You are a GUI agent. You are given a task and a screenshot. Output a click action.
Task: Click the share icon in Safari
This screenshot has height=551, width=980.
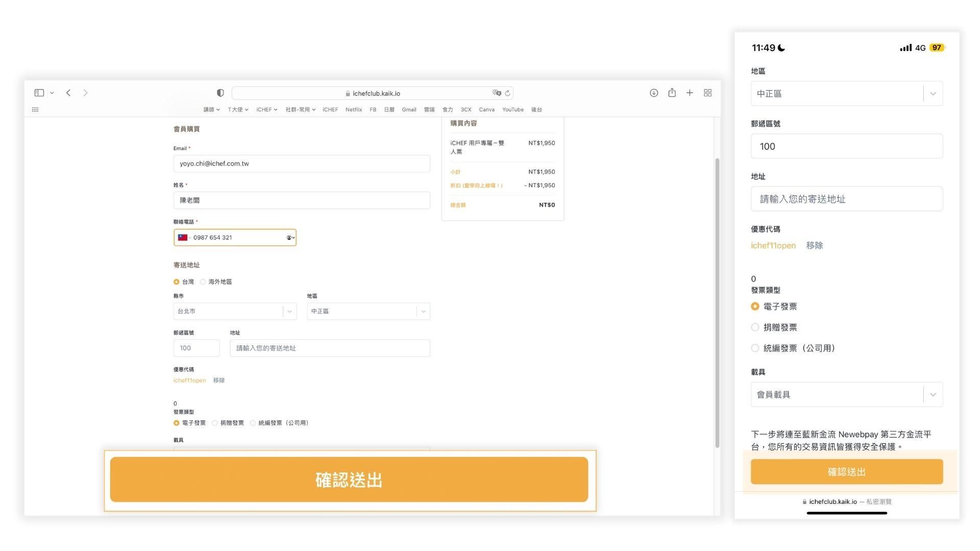point(672,93)
